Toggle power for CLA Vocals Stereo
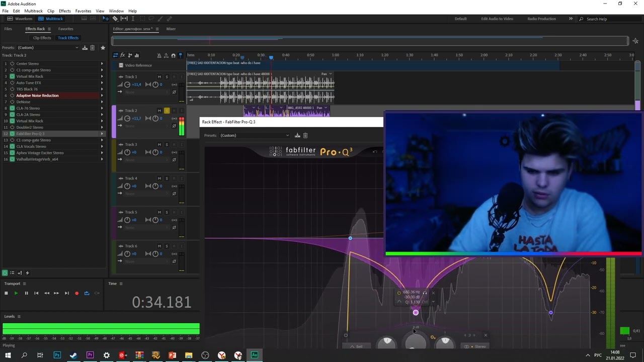 click(x=12, y=146)
